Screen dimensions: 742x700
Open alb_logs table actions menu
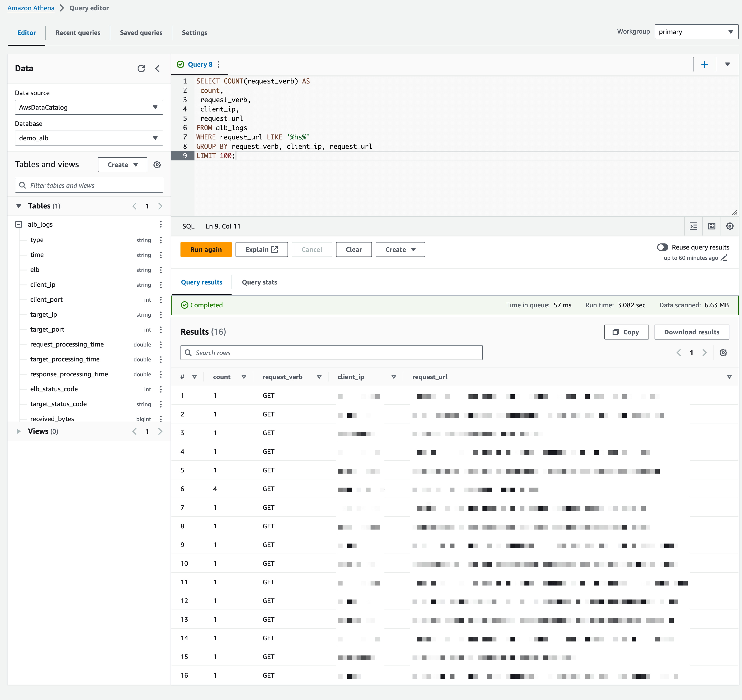tap(161, 224)
